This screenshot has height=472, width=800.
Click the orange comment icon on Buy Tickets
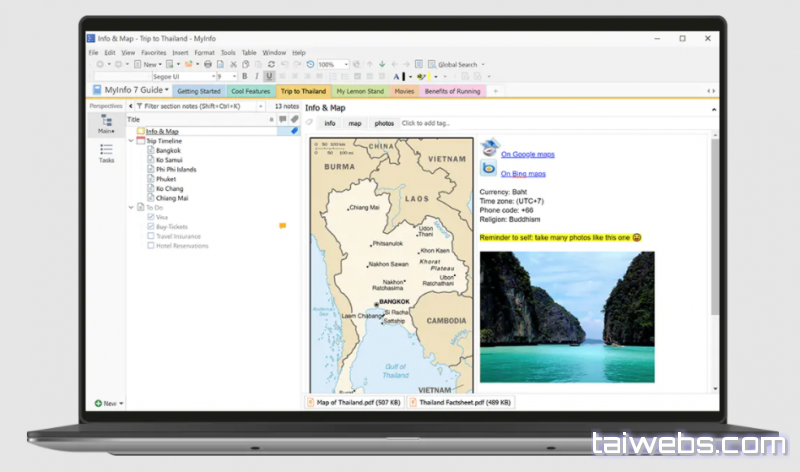282,226
